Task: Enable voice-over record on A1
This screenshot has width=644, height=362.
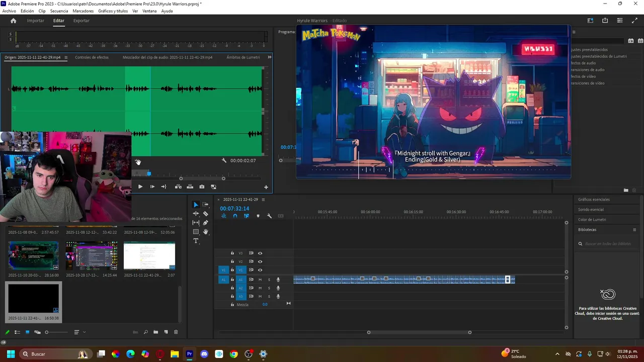Action: pos(278,280)
